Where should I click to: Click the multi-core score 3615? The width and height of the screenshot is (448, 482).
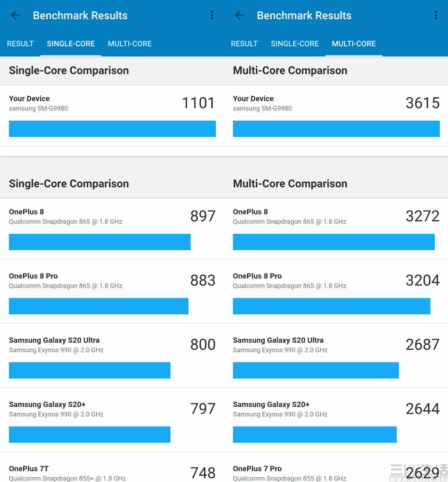tap(422, 103)
